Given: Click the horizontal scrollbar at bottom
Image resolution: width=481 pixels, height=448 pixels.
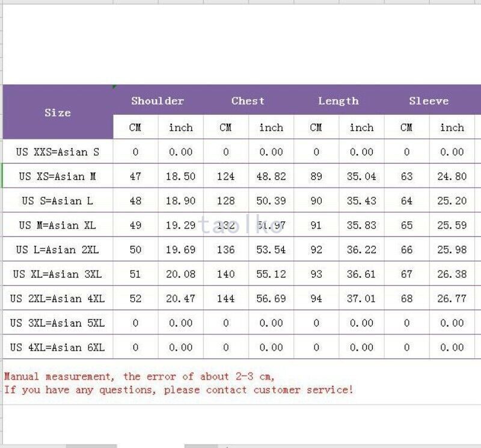Looking at the screenshot, I should click(91, 446).
